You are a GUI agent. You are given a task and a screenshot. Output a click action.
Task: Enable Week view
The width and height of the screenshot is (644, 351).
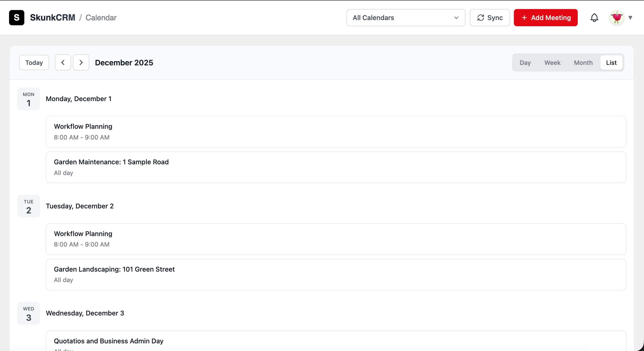click(552, 62)
